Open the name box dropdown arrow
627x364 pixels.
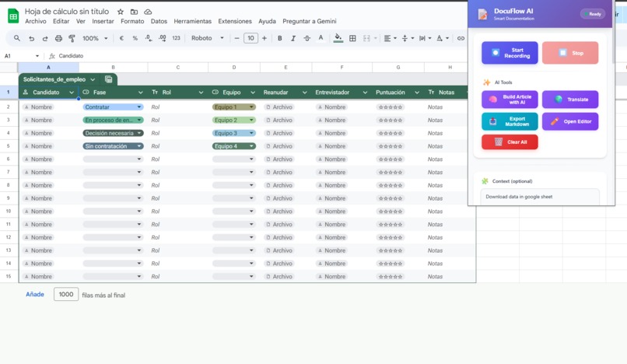37,56
